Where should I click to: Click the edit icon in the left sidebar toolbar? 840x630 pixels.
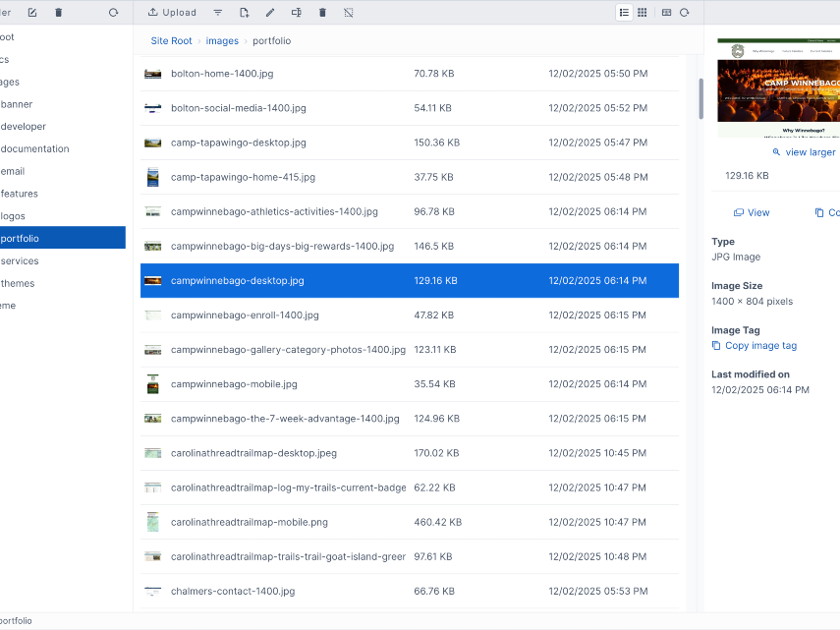point(32,12)
